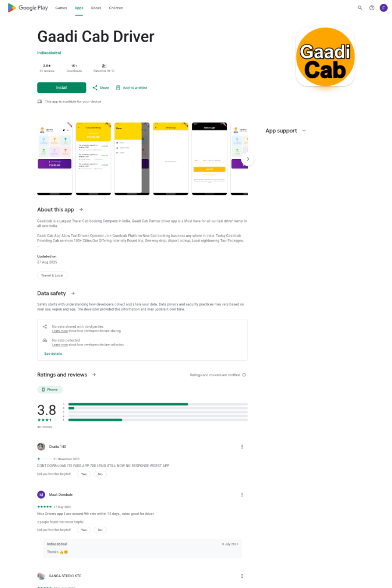This screenshot has width=392, height=588.
Task: Open more options on Mauli Dombale review
Action: tap(242, 495)
